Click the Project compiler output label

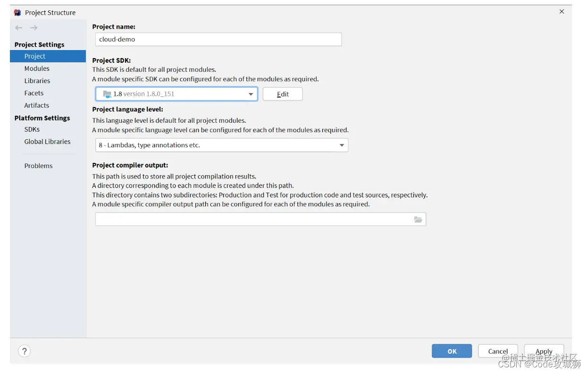coord(130,165)
